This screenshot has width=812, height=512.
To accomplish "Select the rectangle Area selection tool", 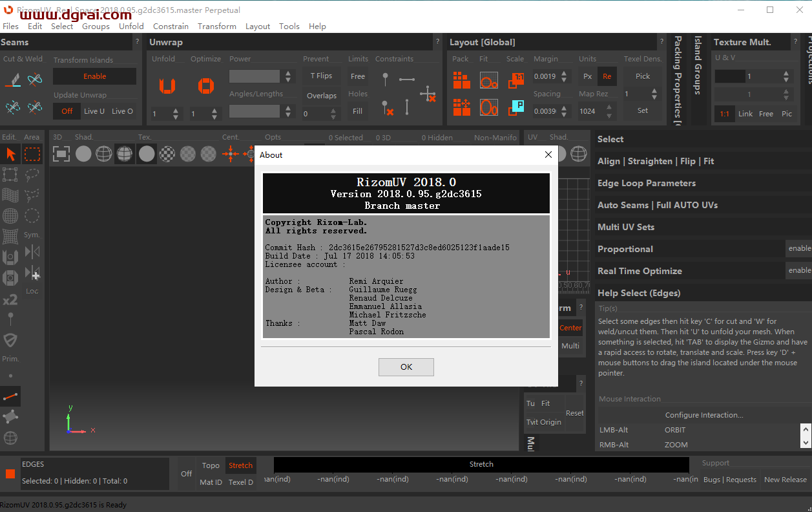I will click(32, 154).
